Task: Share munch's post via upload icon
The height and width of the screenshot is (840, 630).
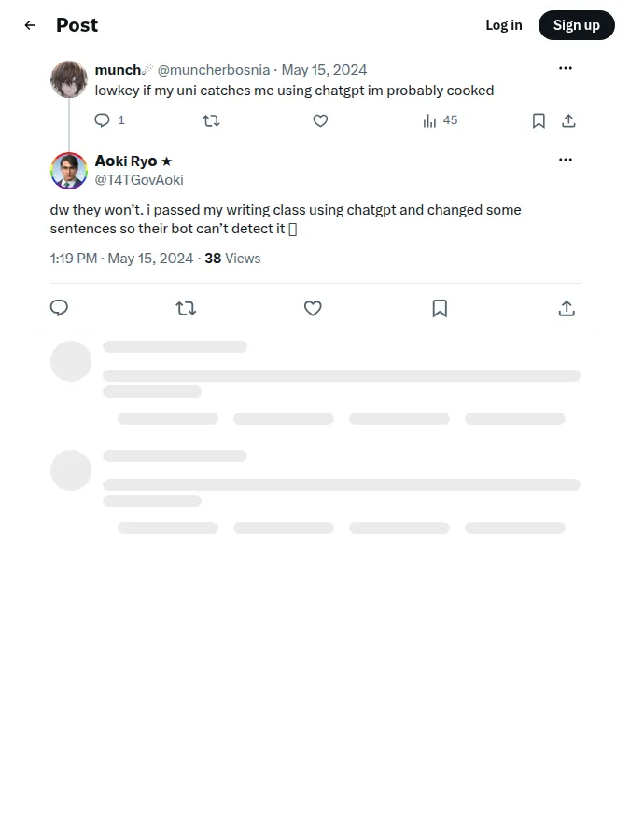Action: (x=568, y=120)
